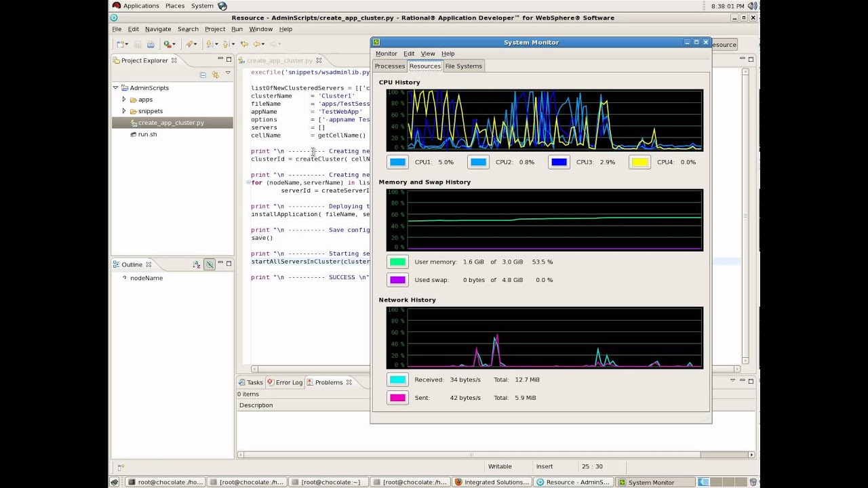
Task: Select run.sh in Project Explorer
Action: coord(147,134)
